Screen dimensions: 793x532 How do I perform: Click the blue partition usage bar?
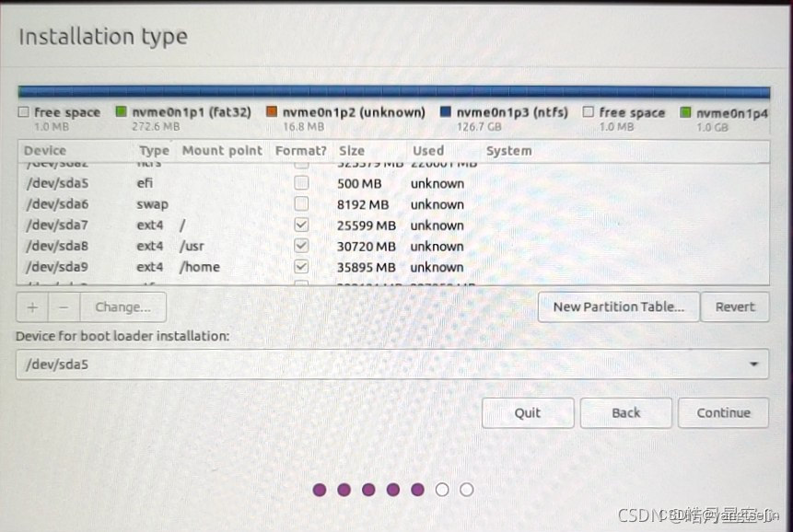click(394, 91)
